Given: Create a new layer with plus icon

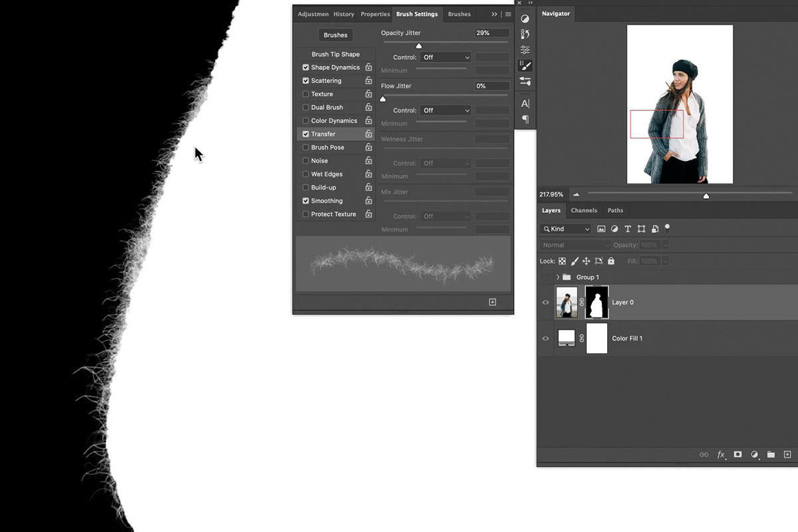Looking at the screenshot, I should click(787, 455).
